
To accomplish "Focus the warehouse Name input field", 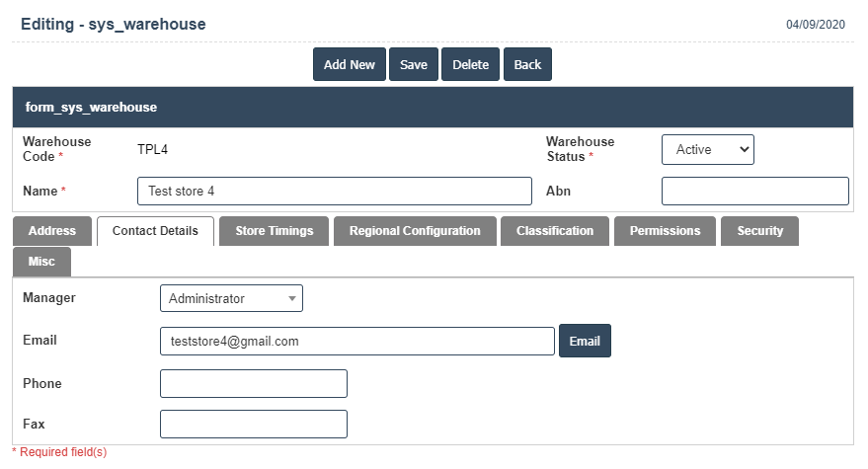I will (x=334, y=191).
